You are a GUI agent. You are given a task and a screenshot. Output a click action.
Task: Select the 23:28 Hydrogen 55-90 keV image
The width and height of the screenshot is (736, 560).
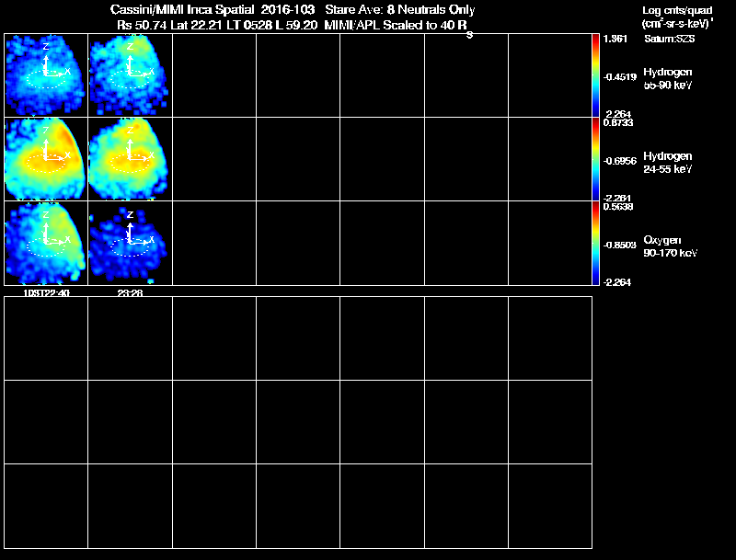130,75
